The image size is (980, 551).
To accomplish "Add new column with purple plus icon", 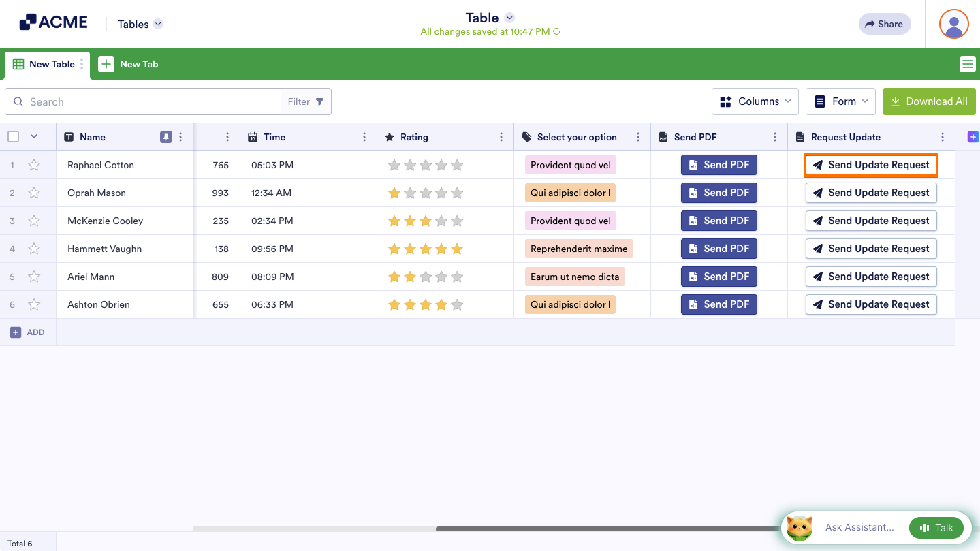I will [x=973, y=137].
